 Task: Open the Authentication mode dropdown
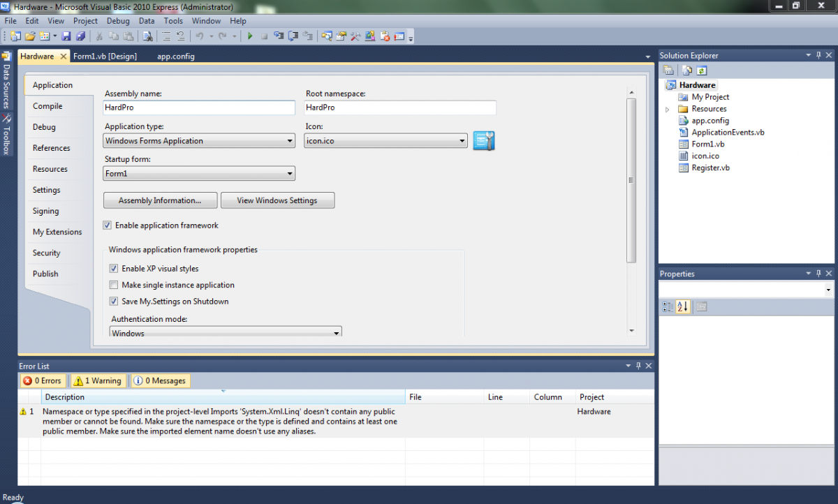tap(226, 333)
